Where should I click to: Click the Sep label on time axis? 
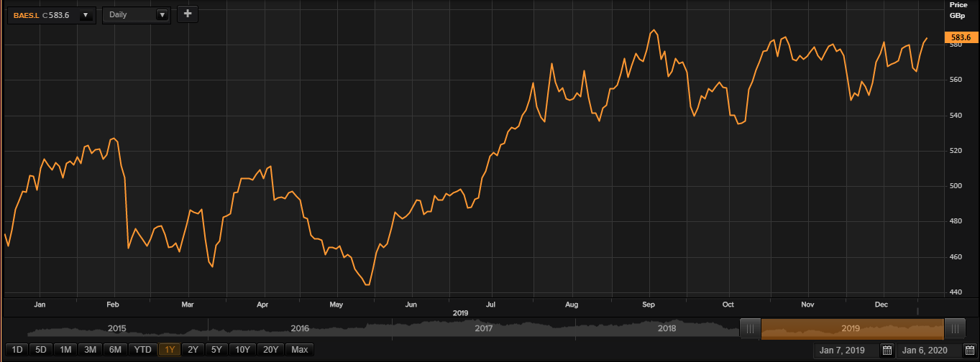[649, 305]
